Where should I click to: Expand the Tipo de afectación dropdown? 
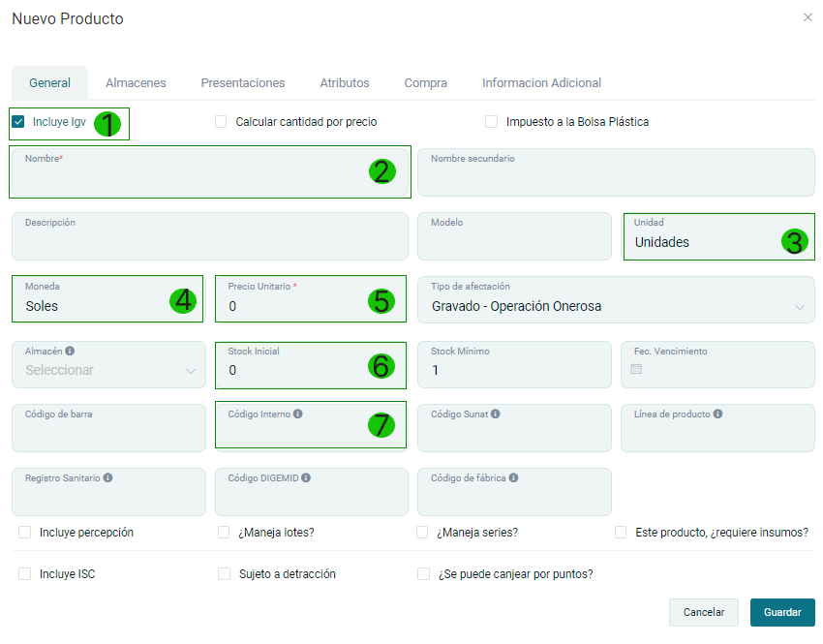(x=616, y=306)
